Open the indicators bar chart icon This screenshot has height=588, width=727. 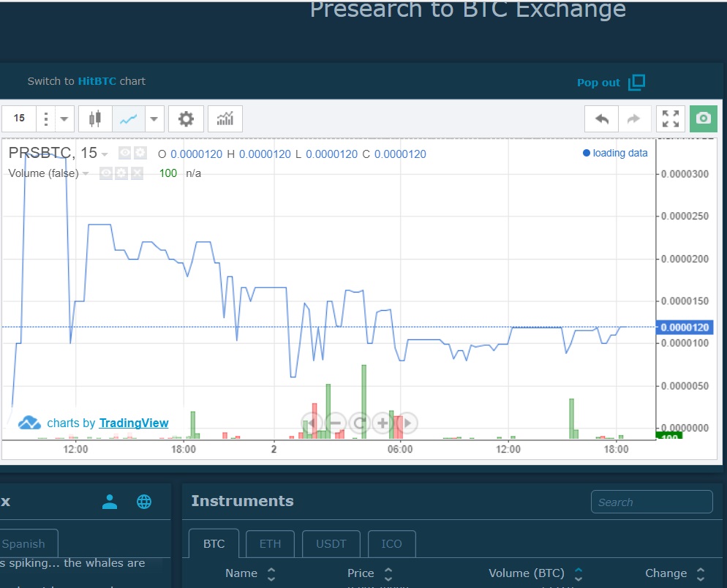(x=225, y=118)
